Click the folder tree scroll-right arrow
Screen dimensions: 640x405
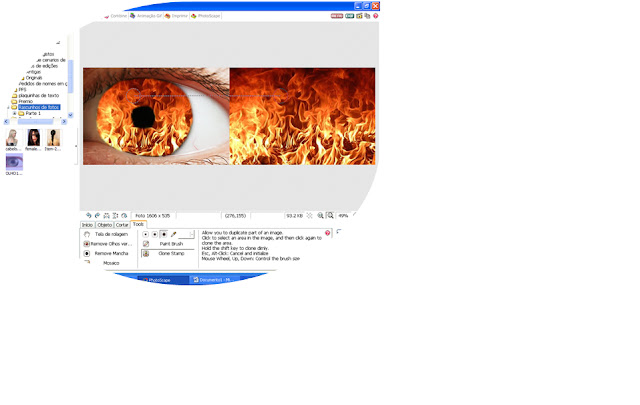point(64,122)
